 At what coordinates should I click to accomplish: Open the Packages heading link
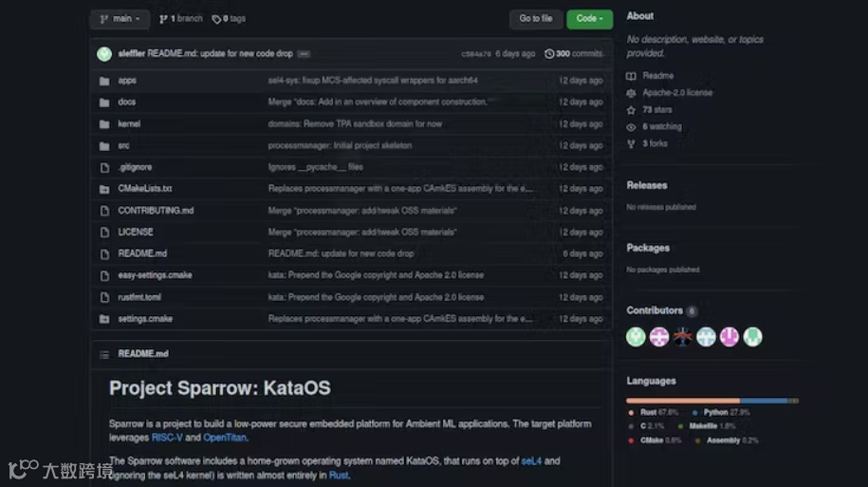click(x=648, y=248)
